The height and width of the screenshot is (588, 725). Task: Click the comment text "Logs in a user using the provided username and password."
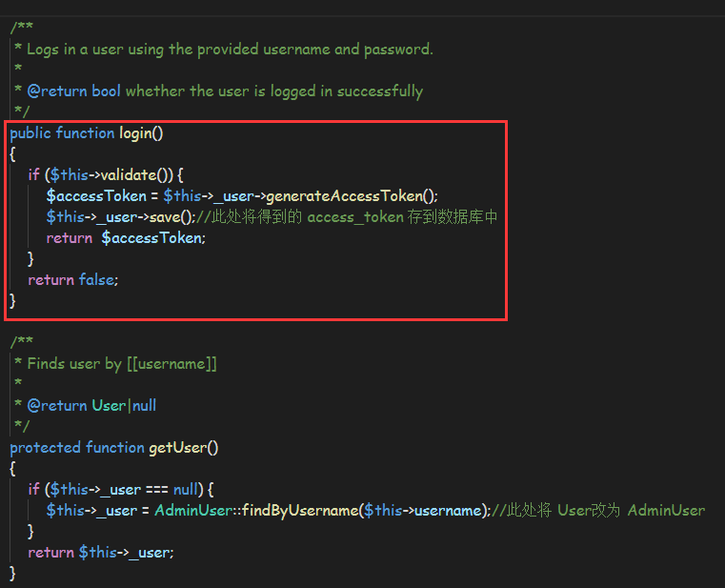coord(230,49)
